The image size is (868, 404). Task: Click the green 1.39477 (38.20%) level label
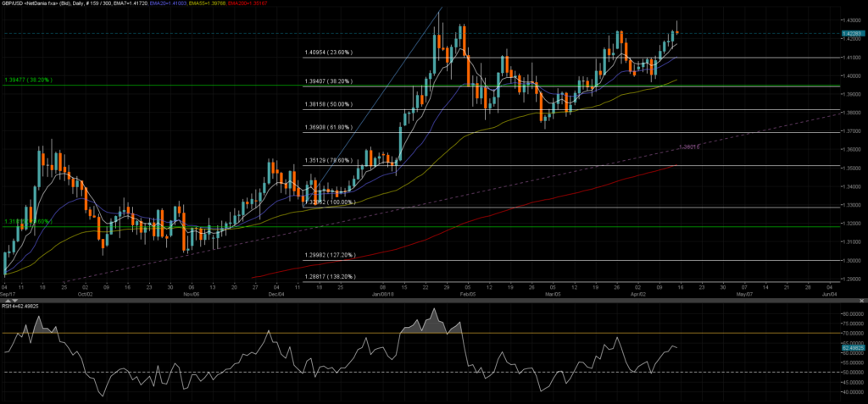pyautogui.click(x=28, y=80)
